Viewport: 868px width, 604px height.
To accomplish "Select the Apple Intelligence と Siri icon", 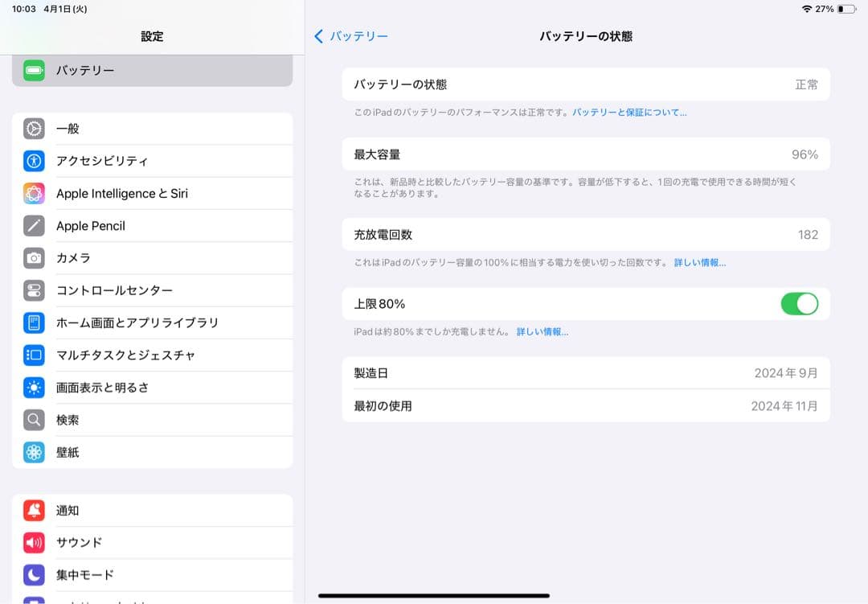I will (x=33, y=193).
